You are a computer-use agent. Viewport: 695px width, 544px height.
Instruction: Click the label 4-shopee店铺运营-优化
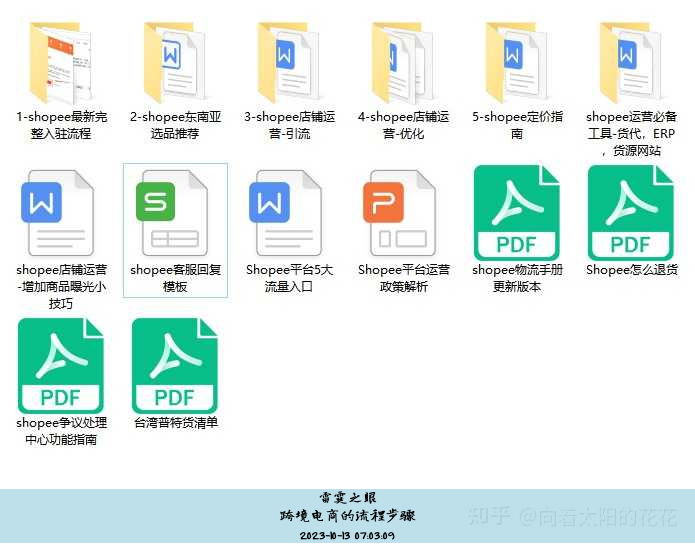(403, 125)
